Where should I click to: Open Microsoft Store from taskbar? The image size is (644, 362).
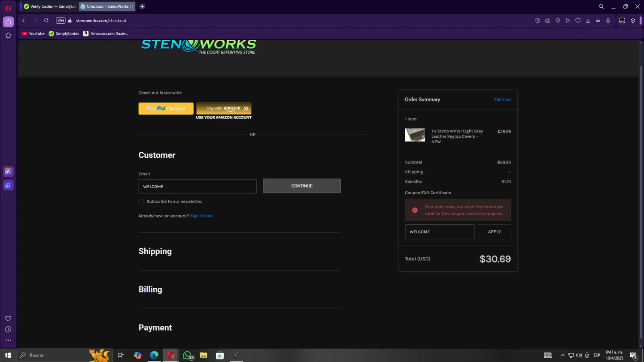(x=220, y=355)
